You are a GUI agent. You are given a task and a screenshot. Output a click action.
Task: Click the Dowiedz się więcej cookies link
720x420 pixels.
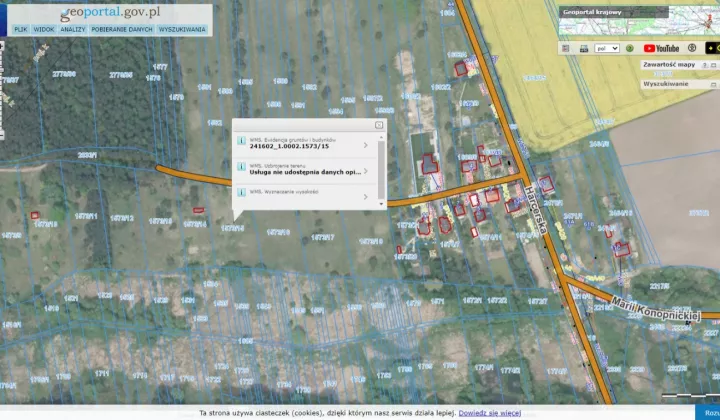pos(489,413)
